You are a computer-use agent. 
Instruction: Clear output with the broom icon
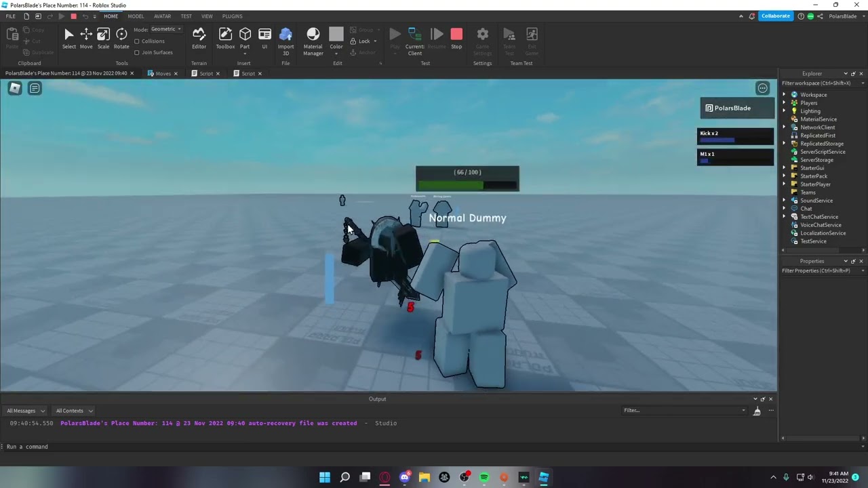[757, 411]
